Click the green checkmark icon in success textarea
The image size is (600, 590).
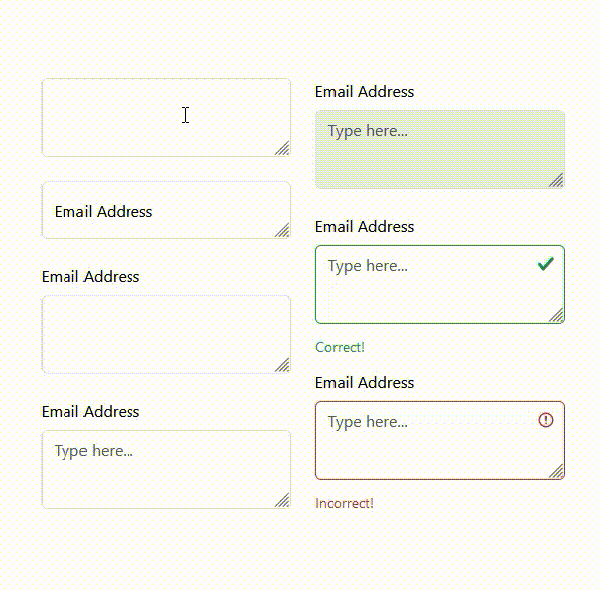click(545, 264)
